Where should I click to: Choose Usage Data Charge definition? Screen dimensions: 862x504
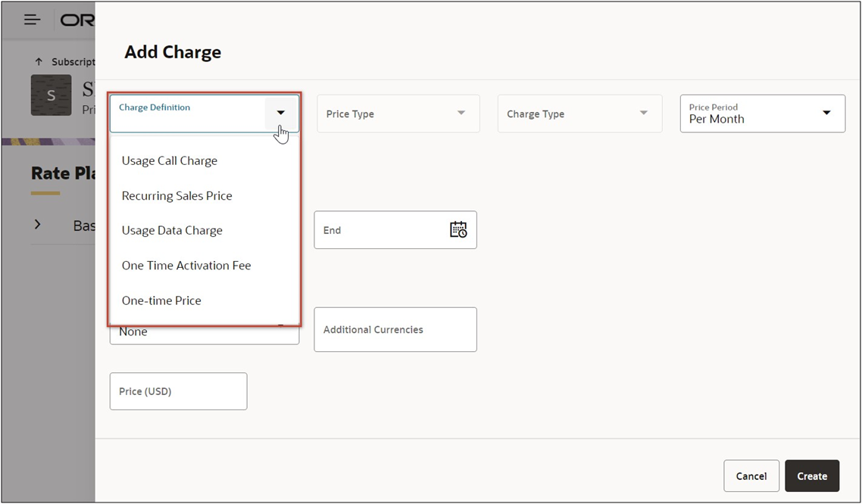(172, 230)
